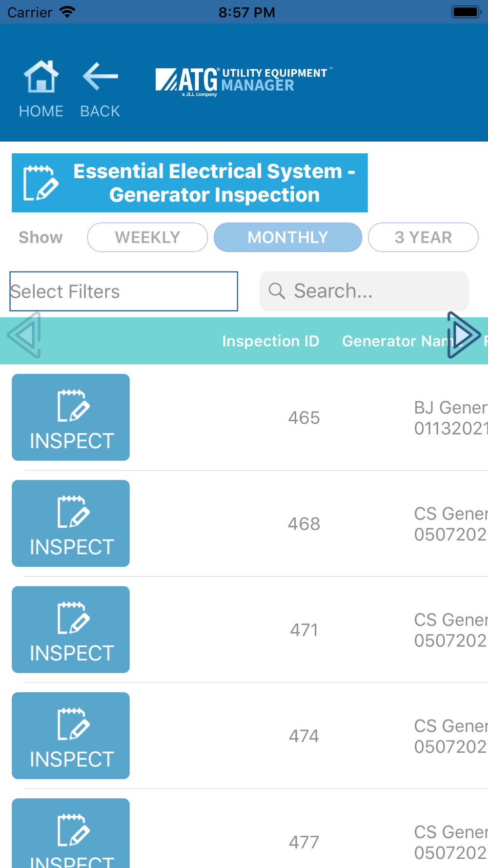The width and height of the screenshot is (488, 868).
Task: Tap Inspect button for inspection 471
Action: point(71,629)
